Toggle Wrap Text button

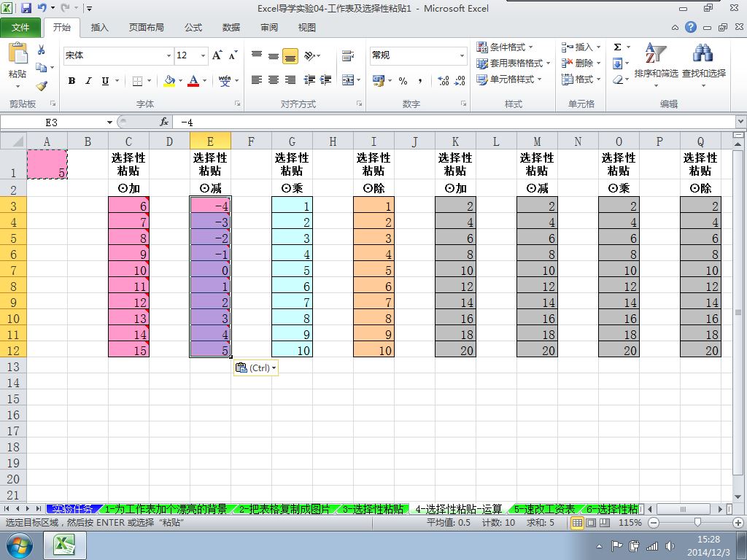pos(348,55)
